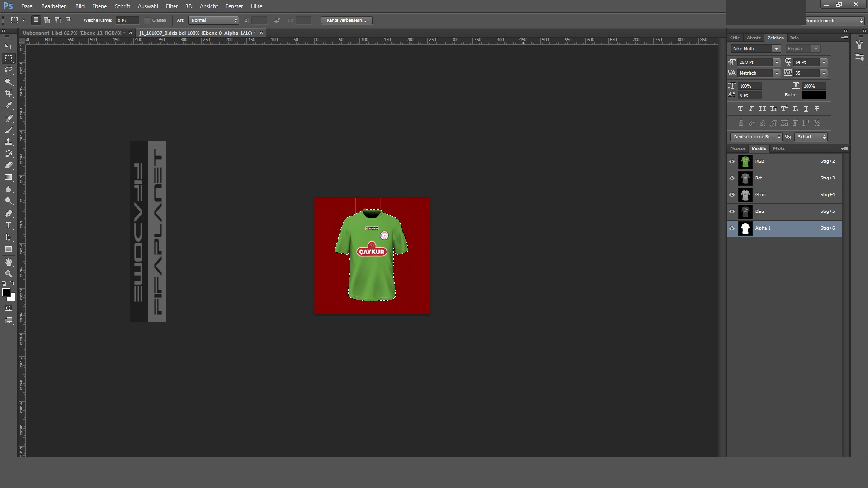
Task: Open the tracking dropdown showing 35
Action: click(824, 73)
